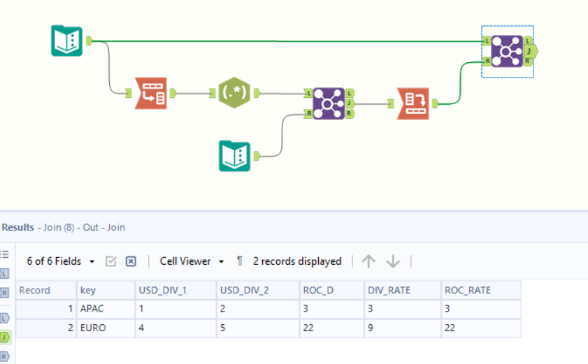Click the down arrow for next record
This screenshot has height=364, width=588.
tap(393, 261)
